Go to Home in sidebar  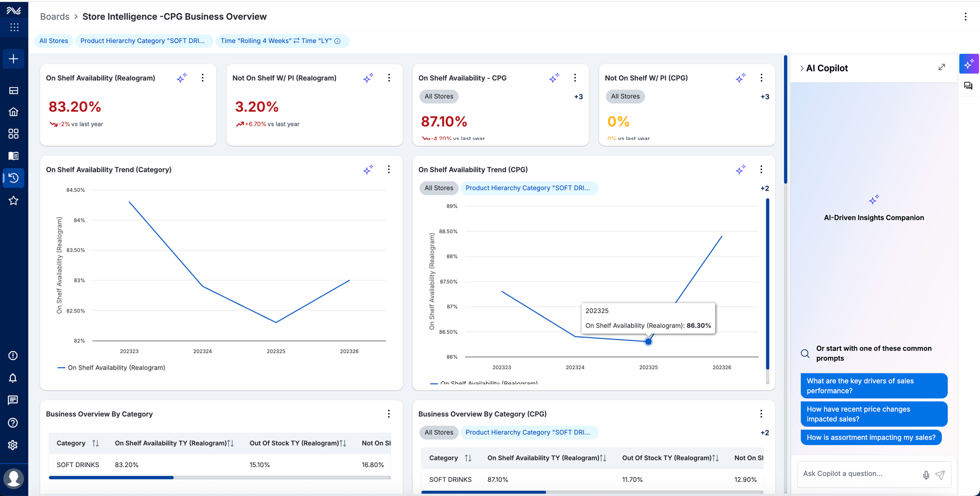click(x=14, y=112)
